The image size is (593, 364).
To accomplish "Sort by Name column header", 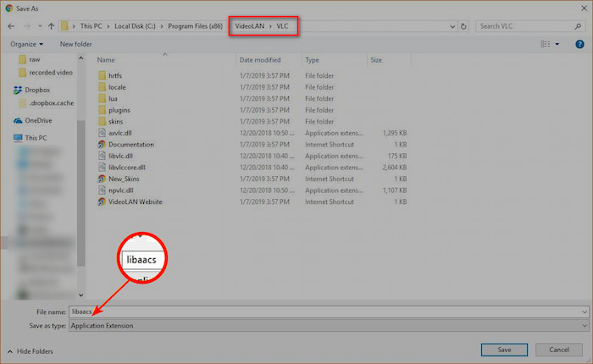I will [106, 60].
